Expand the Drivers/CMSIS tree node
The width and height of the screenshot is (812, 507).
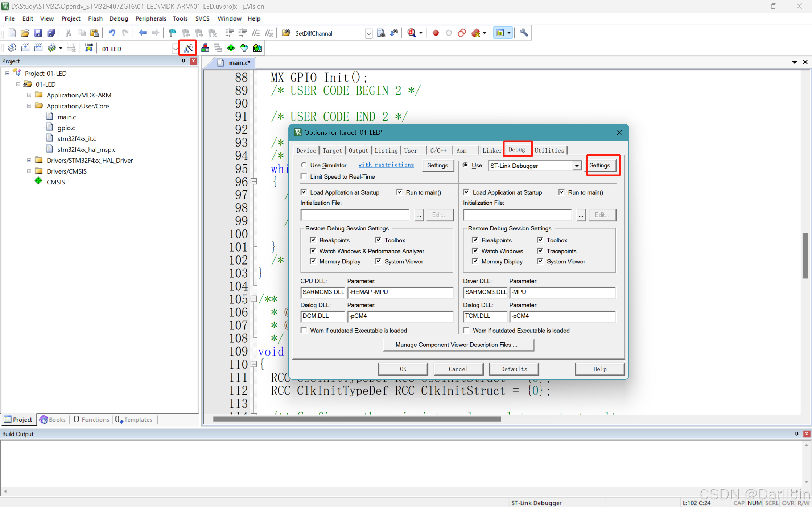click(x=29, y=171)
